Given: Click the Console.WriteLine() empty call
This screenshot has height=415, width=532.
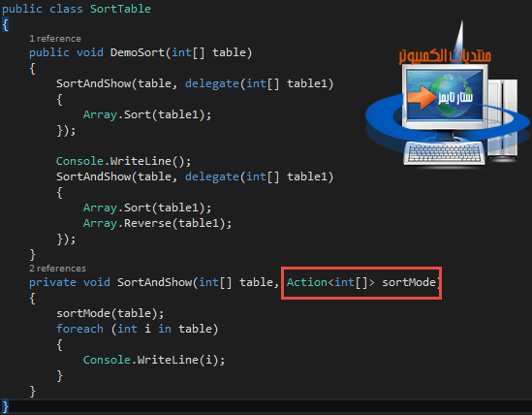Looking at the screenshot, I should click(123, 161).
